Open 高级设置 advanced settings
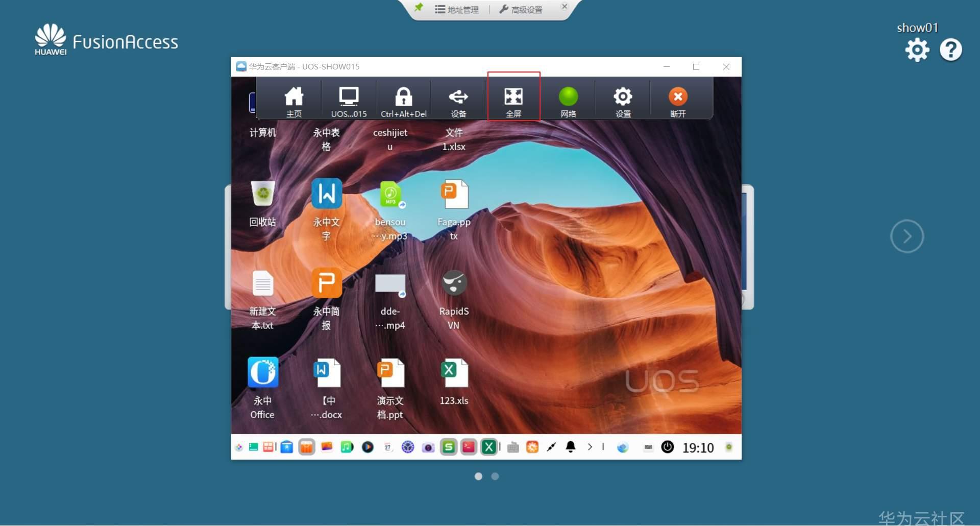 tap(521, 9)
